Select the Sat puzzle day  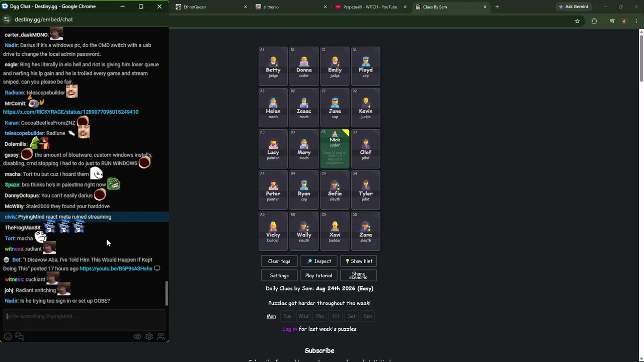tap(352, 316)
